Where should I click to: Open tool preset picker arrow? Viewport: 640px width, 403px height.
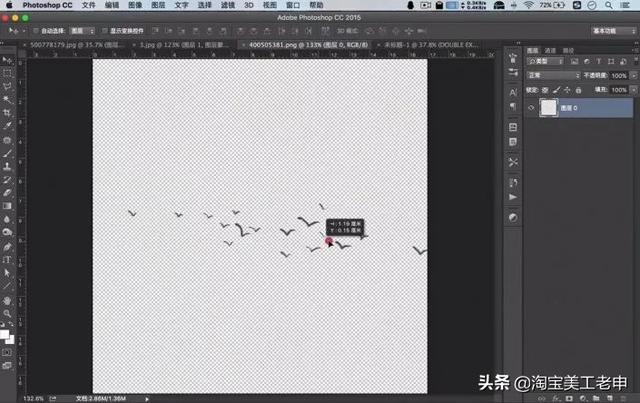(24, 31)
